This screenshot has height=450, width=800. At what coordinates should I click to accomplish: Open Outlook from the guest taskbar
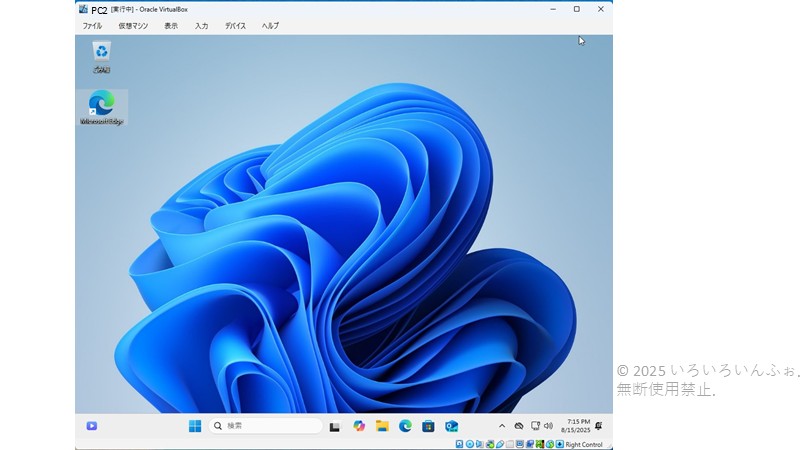pyautogui.click(x=452, y=426)
